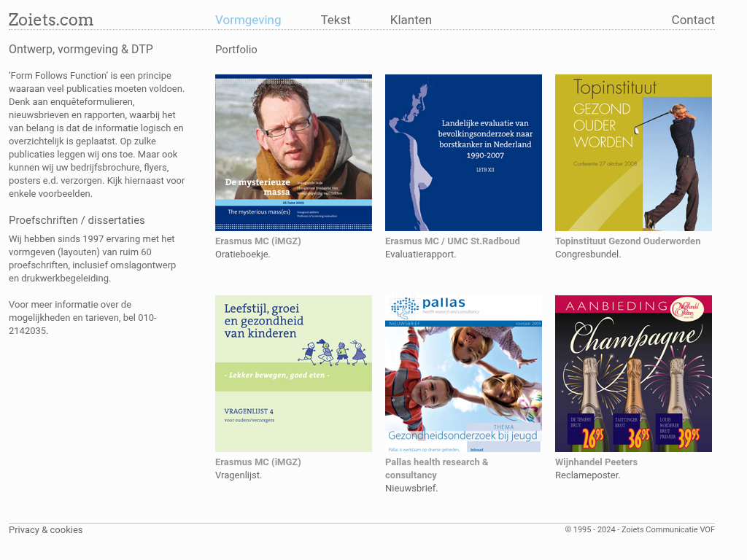747x560 pixels.
Task: Open the Vormgeving menu item
Action: pos(247,20)
